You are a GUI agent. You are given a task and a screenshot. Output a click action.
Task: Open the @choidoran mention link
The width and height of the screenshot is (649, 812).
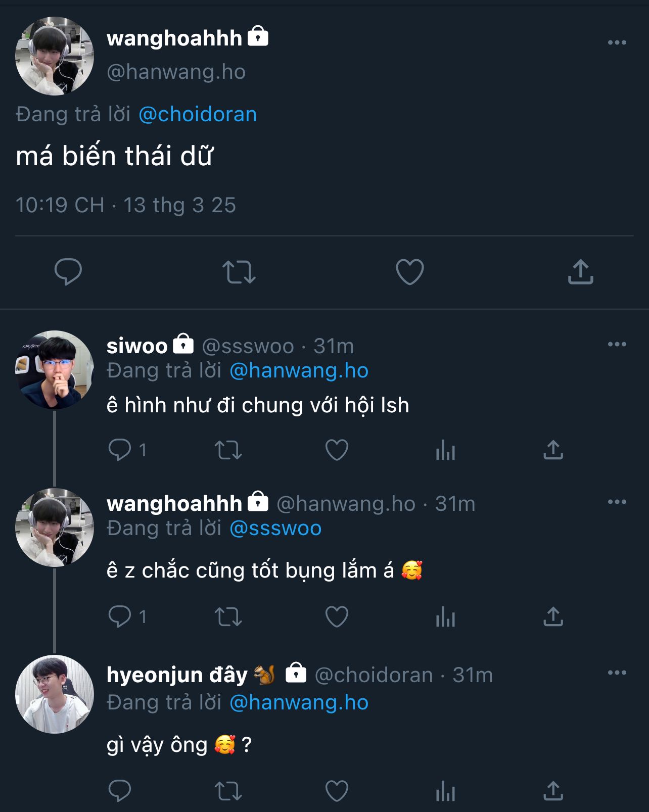198,114
